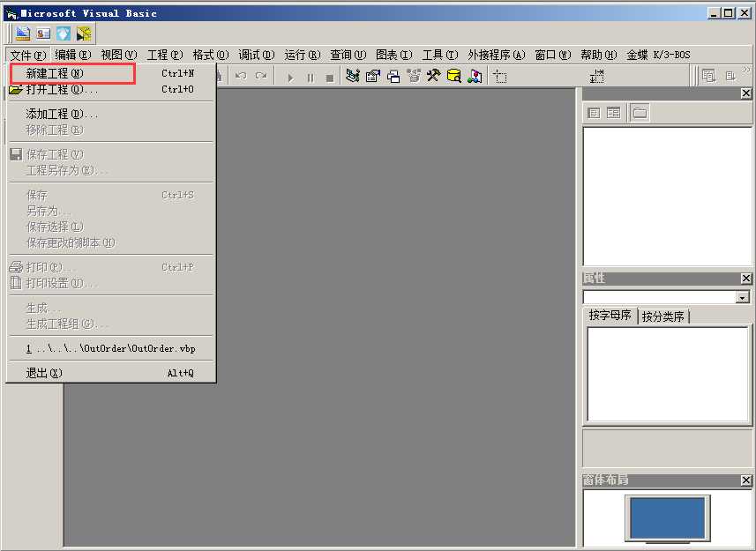Open Visual Component Manager icon

pos(475,76)
